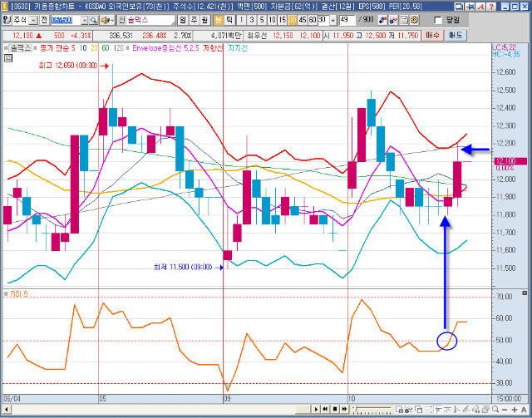Open the chart settings gear icon
Screen dimensions: 532x418
click(414, 20)
